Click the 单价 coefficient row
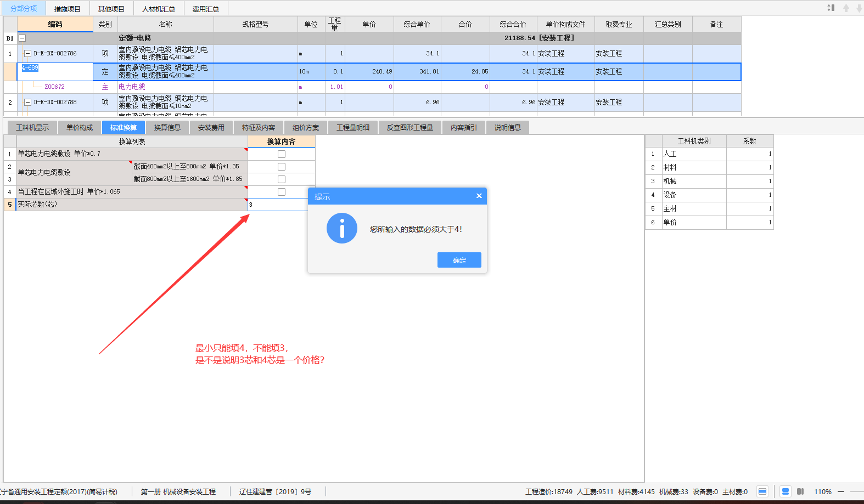The image size is (864, 504). (709, 223)
